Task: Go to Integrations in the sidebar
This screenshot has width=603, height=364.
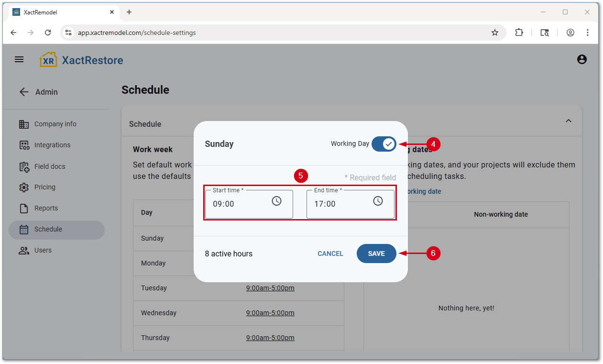Action: click(52, 145)
